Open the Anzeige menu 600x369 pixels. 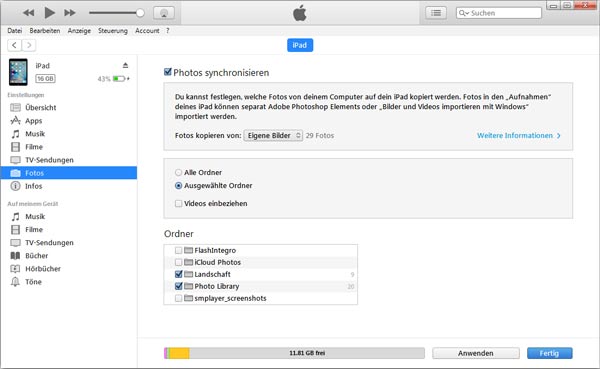tap(79, 31)
